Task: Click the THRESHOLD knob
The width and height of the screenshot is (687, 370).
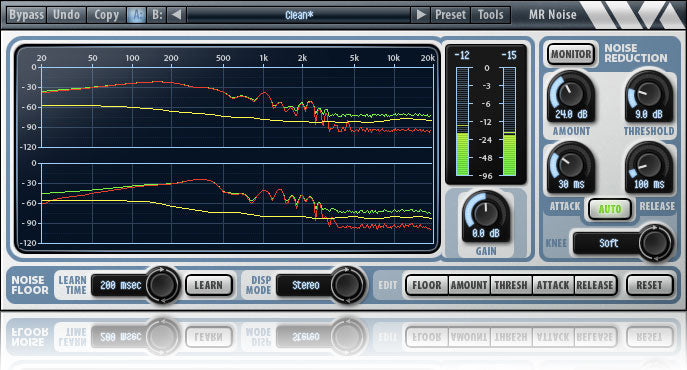Action: pos(648,93)
